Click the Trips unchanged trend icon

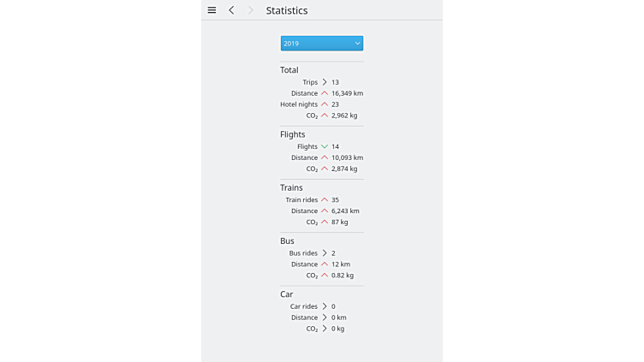tap(325, 82)
